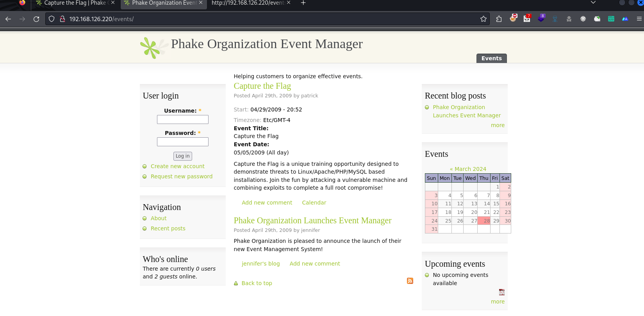Select day 15 in the March calendar

(495, 204)
